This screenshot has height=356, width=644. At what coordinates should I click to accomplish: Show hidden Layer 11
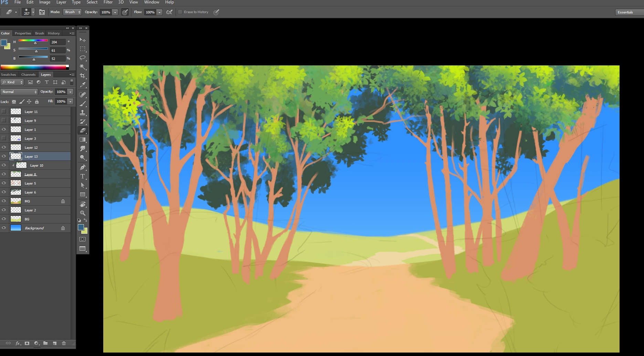pyautogui.click(x=4, y=111)
